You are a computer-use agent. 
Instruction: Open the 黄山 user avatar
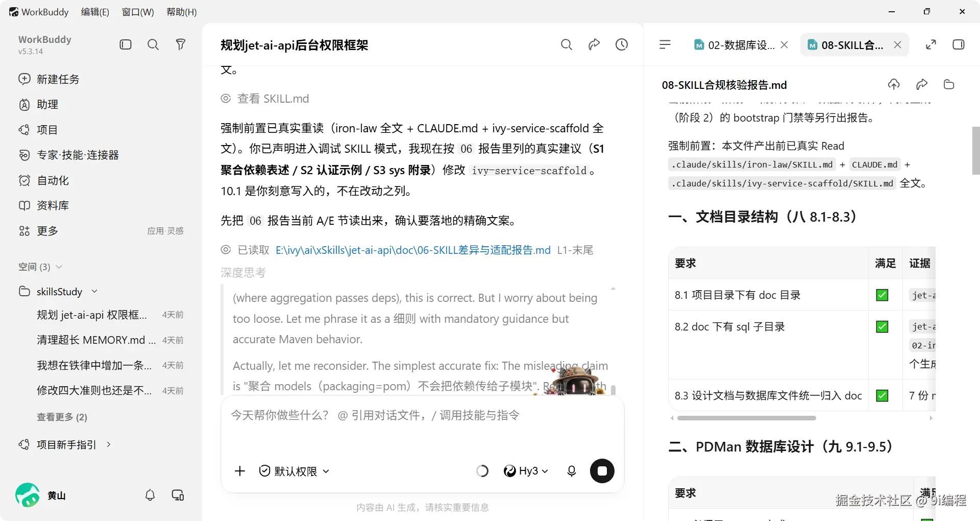click(x=28, y=495)
